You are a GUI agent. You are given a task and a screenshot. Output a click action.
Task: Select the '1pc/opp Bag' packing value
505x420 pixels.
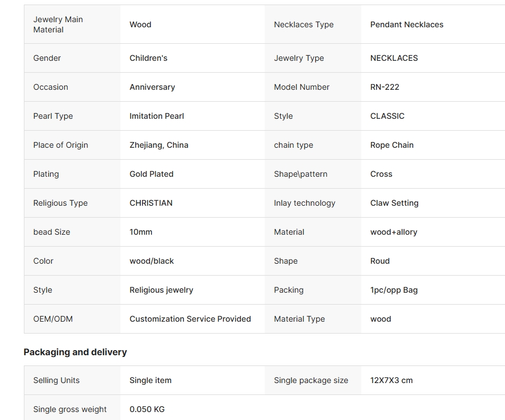click(x=394, y=290)
